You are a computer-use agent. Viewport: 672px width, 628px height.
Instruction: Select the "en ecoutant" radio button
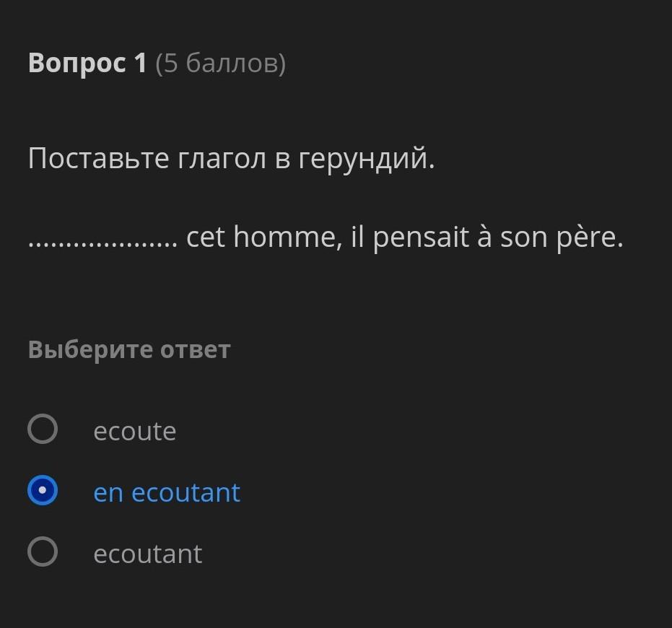coord(43,491)
